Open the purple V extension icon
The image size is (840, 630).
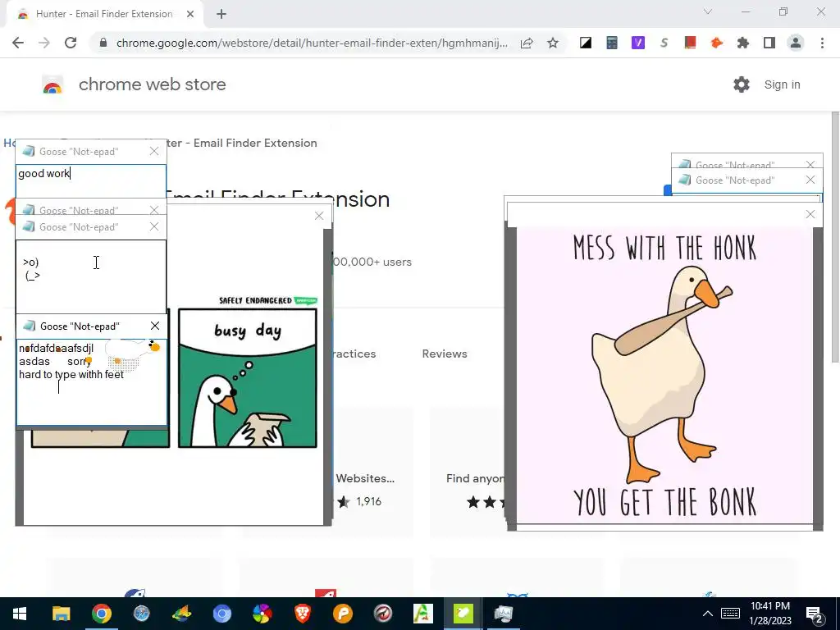pos(638,43)
